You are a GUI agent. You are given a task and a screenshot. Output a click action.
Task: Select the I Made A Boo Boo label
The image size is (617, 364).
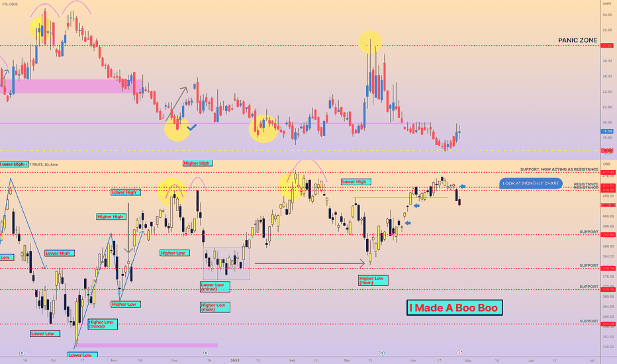pyautogui.click(x=454, y=308)
